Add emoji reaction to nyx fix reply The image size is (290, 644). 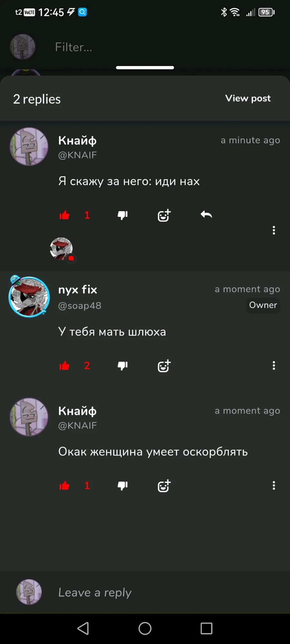pyautogui.click(x=164, y=366)
